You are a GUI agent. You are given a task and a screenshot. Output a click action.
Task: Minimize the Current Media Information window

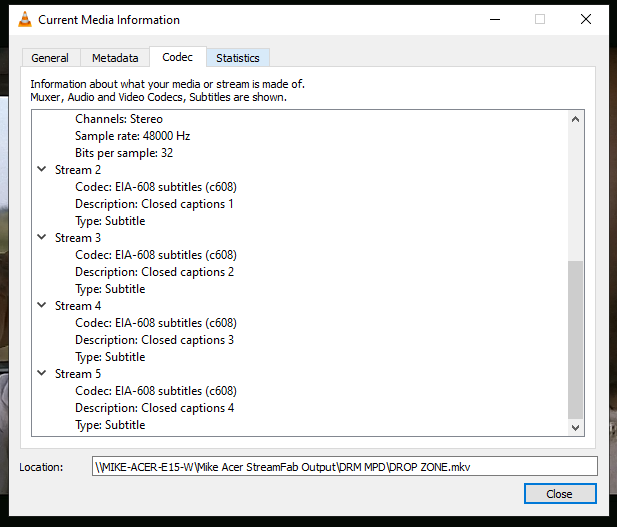pyautogui.click(x=494, y=19)
